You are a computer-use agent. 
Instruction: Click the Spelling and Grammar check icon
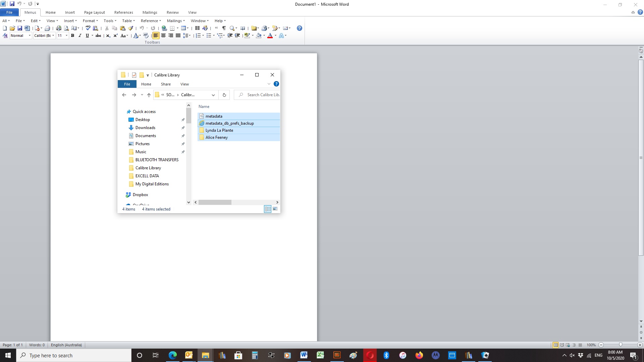88,28
